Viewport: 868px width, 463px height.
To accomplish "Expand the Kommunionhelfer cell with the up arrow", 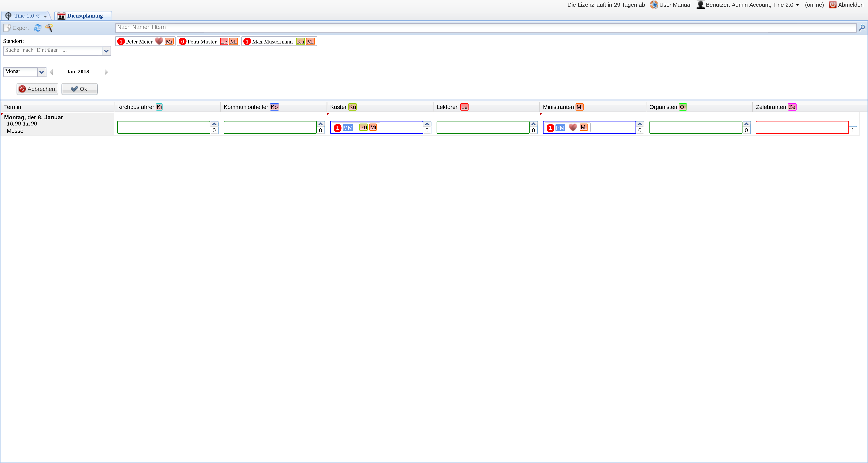I will click(320, 124).
